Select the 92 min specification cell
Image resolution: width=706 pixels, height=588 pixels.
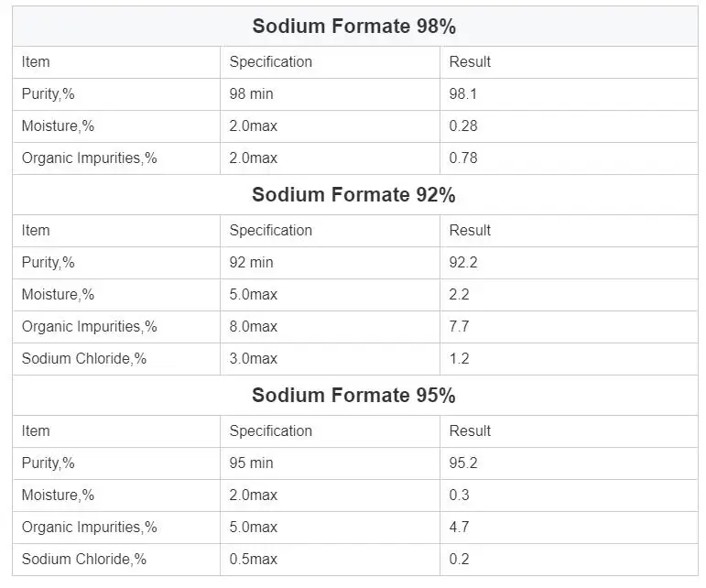coord(251,263)
